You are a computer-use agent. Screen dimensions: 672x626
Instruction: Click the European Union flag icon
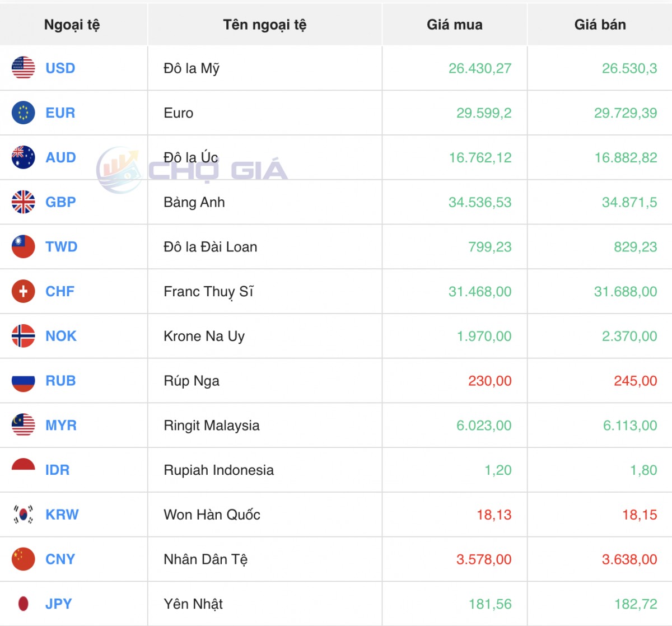[x=24, y=113]
